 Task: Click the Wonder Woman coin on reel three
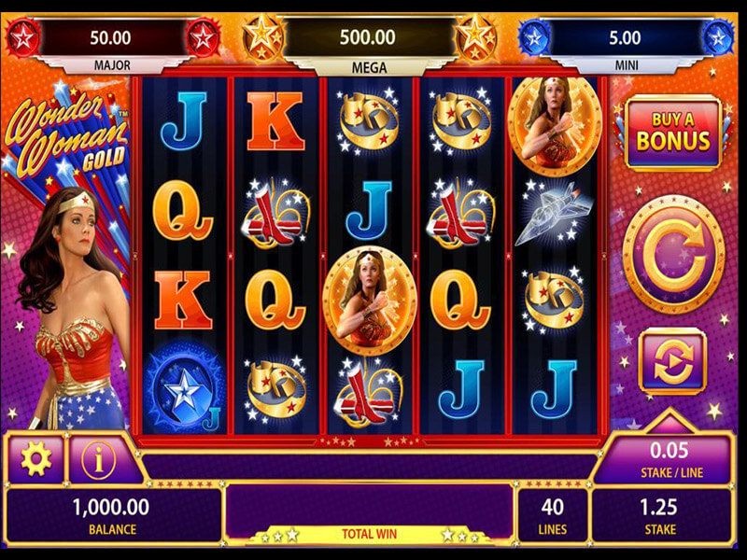coord(370,300)
